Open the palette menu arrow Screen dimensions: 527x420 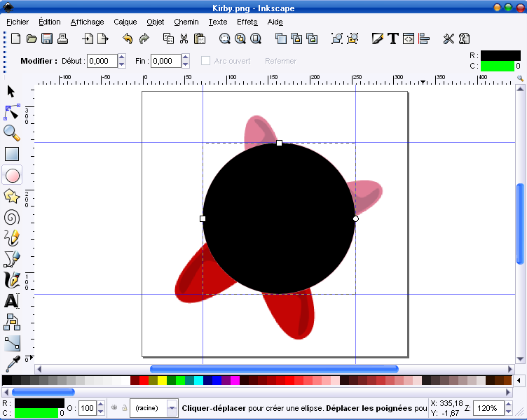(x=519, y=380)
